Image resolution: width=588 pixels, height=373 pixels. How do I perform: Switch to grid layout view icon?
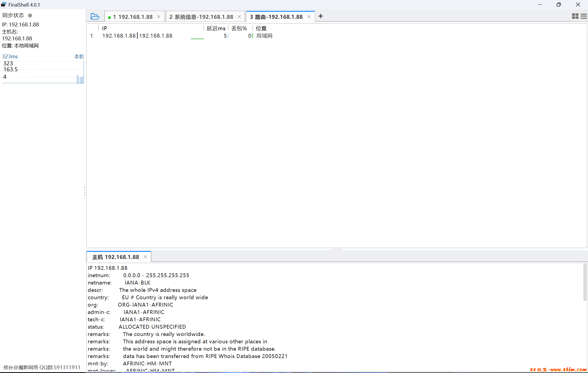point(575,16)
